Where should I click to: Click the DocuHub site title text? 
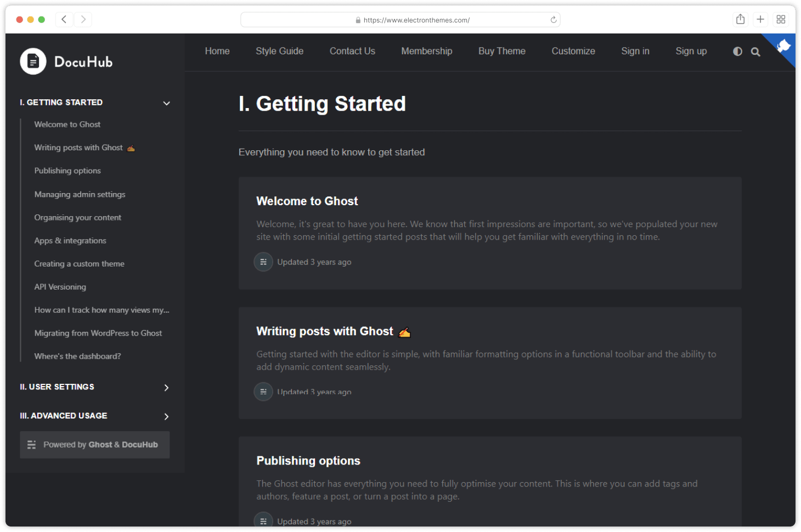point(83,62)
